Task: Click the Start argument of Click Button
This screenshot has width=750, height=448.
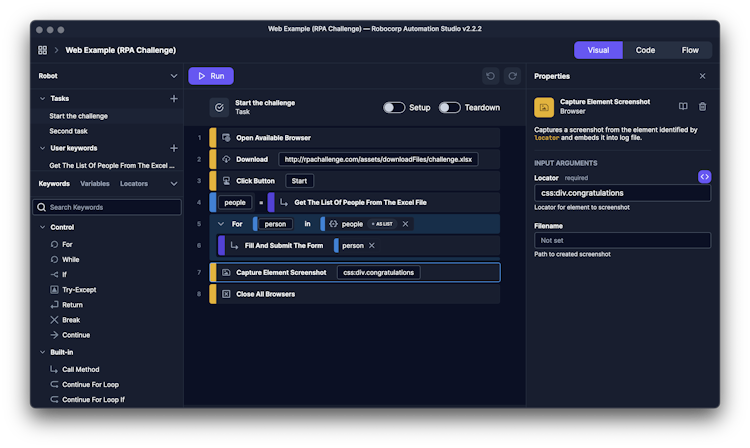Action: (299, 181)
